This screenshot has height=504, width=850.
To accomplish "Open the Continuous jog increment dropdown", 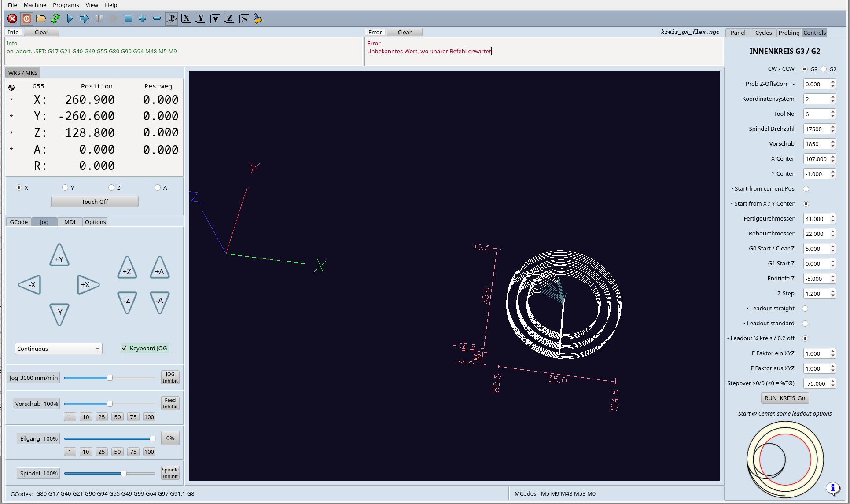I will 59,349.
